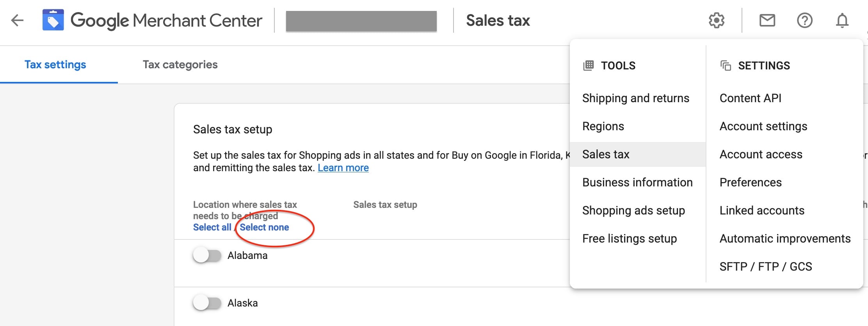The image size is (868, 326).
Task: Open Account settings menu item
Action: coord(763,126)
